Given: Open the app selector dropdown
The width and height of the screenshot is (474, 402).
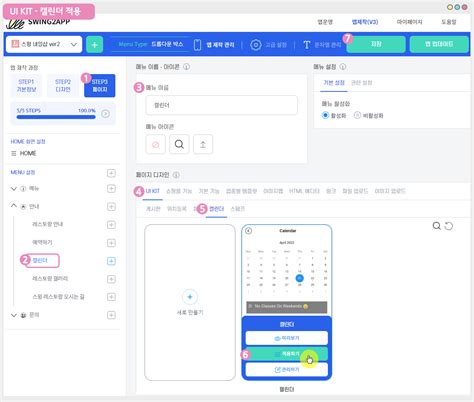Looking at the screenshot, I should tap(44, 44).
